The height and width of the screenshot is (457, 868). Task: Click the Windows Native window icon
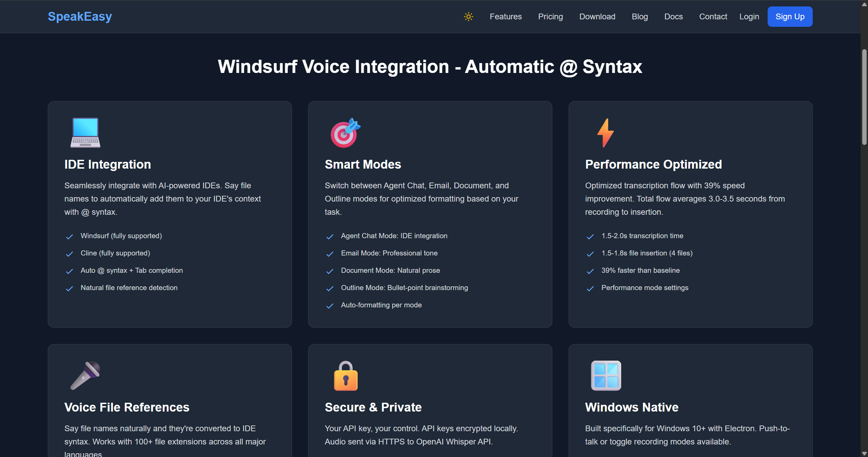coord(606,376)
